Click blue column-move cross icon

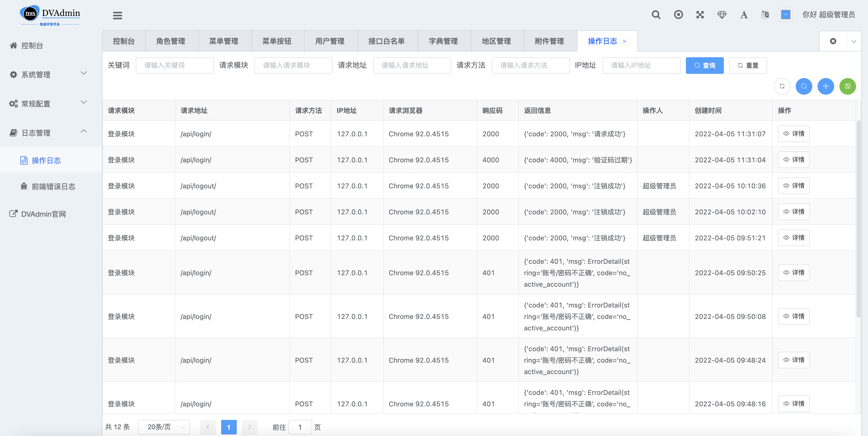click(826, 86)
